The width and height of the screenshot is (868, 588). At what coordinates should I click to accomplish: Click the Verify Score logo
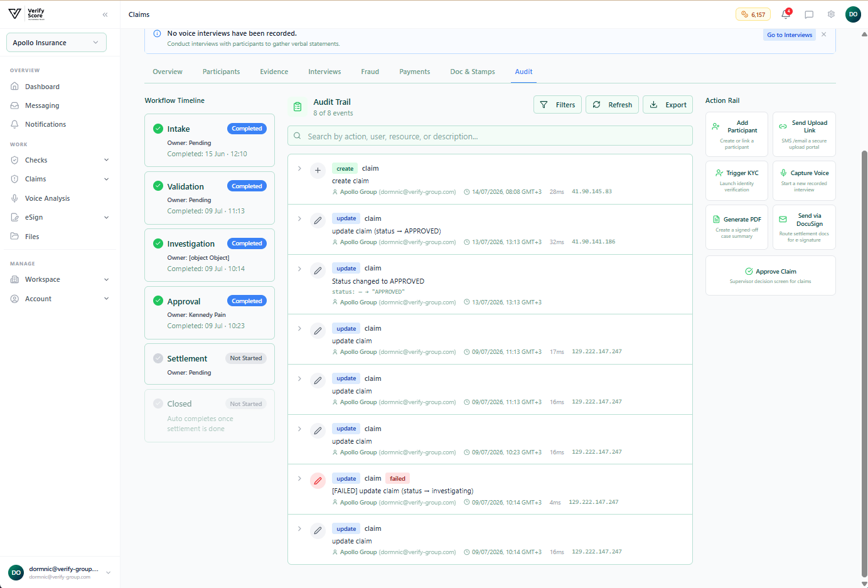[26, 14]
